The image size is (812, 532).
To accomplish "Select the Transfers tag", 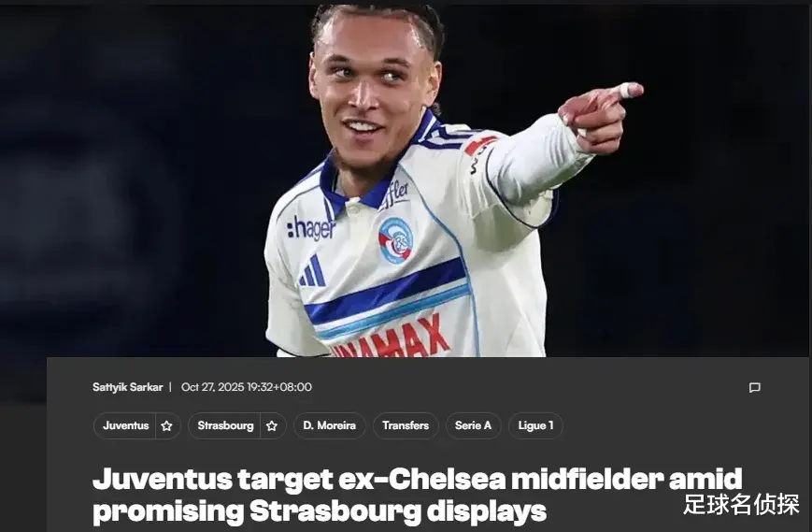I will (406, 425).
